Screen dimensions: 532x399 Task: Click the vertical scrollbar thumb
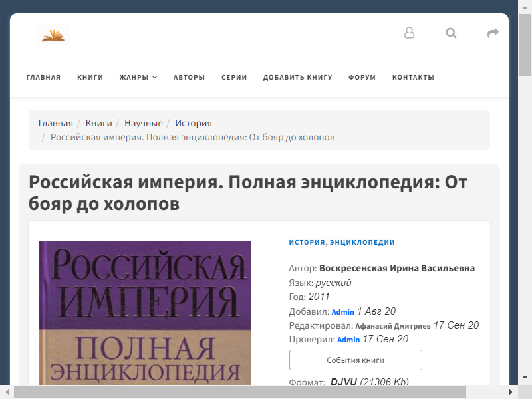click(x=525, y=45)
